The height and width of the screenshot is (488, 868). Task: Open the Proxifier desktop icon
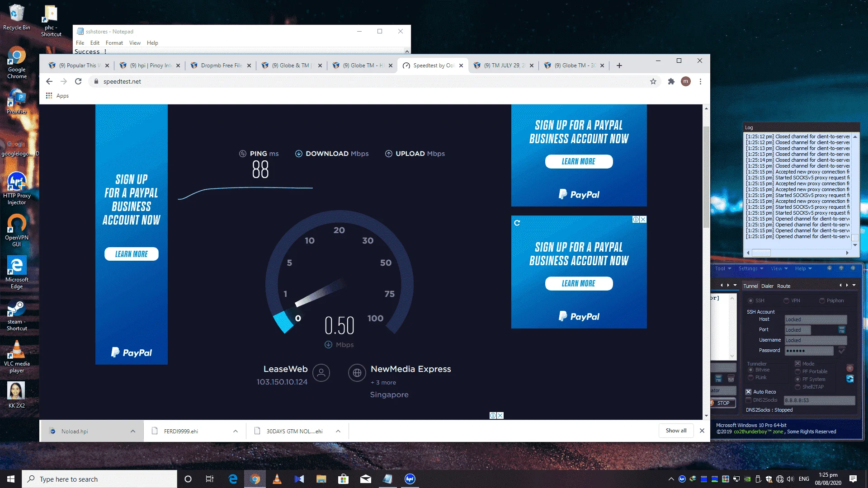click(17, 101)
